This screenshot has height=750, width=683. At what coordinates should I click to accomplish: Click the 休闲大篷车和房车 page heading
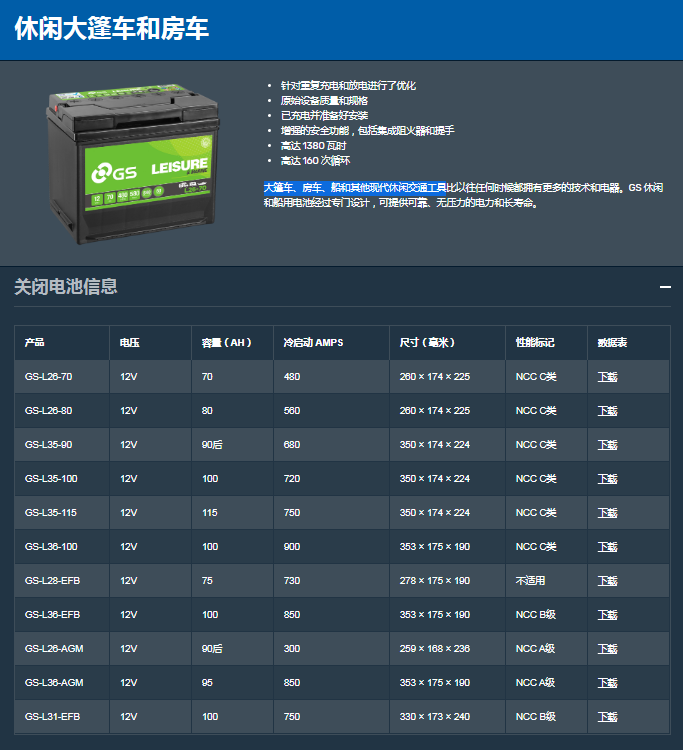click(x=111, y=28)
